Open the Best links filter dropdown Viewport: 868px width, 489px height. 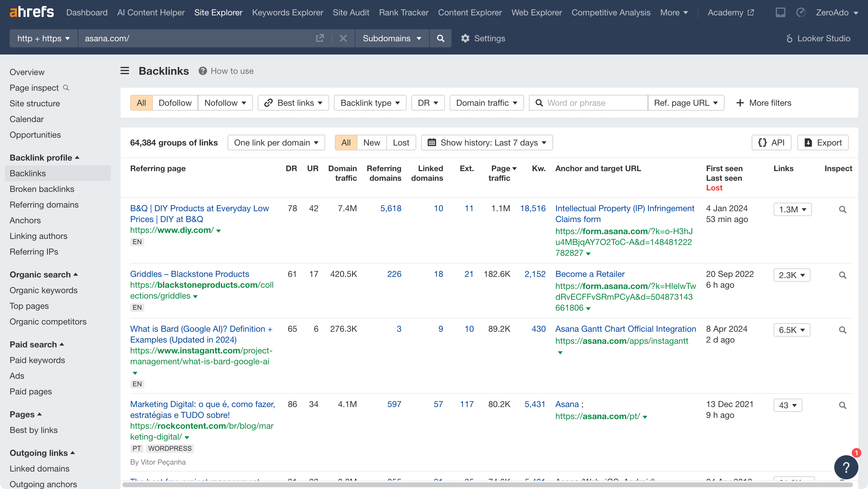click(293, 103)
